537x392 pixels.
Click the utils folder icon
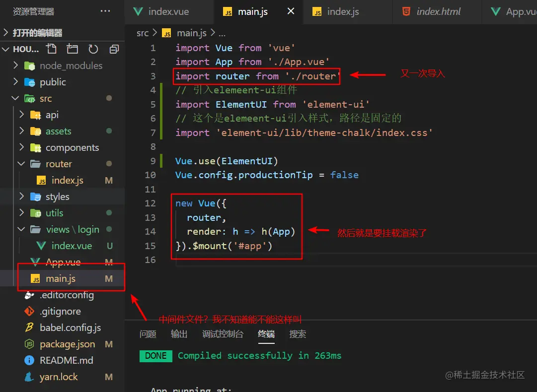coord(36,213)
